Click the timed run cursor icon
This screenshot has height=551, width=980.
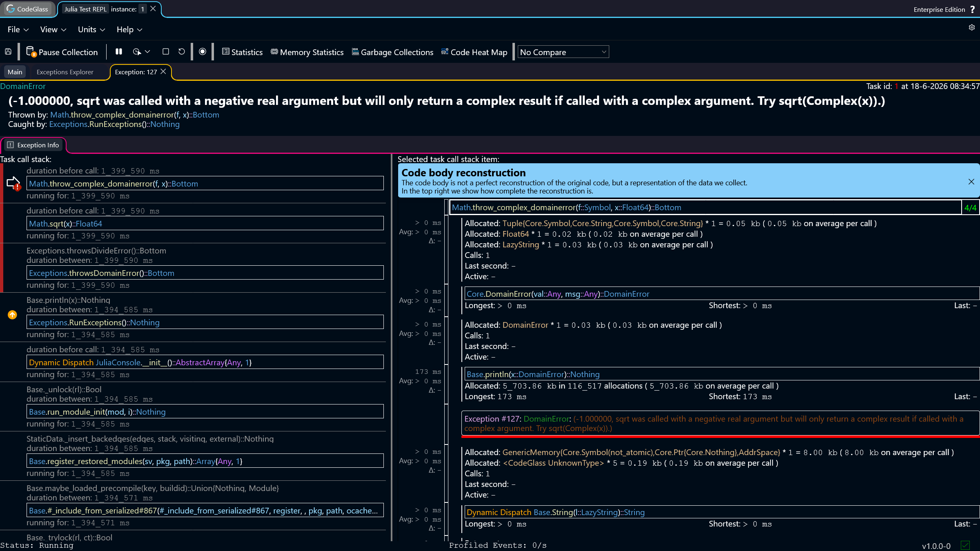tap(137, 51)
